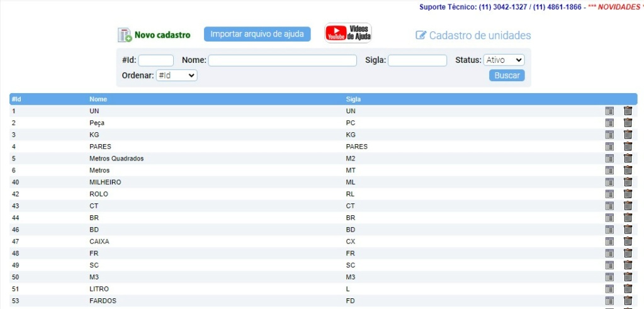Open edit details icon for FARDOS row
Screen dimensions: 644x309
tap(609, 301)
